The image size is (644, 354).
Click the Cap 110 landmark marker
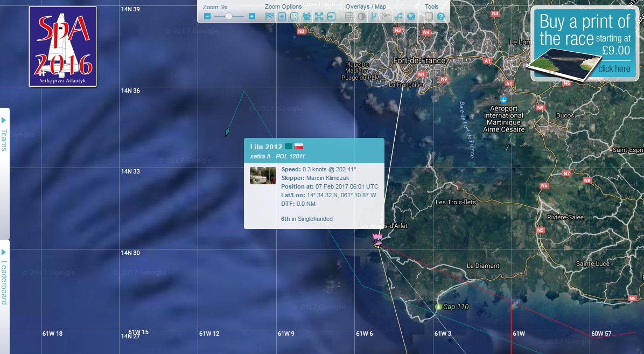(439, 307)
